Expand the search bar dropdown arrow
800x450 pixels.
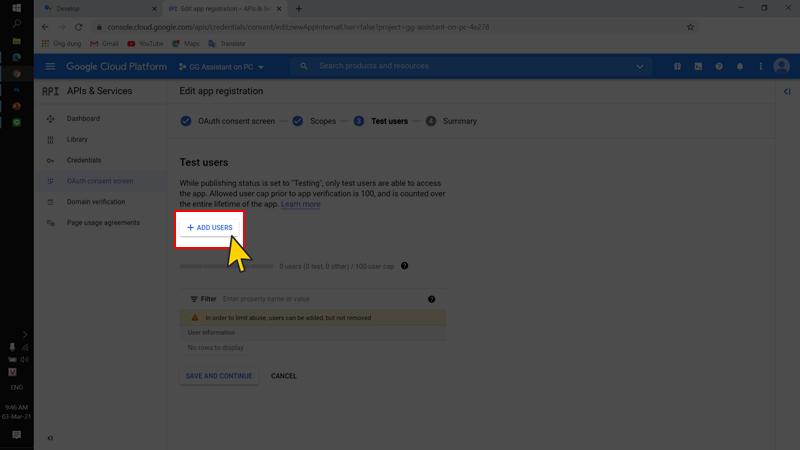(640, 67)
